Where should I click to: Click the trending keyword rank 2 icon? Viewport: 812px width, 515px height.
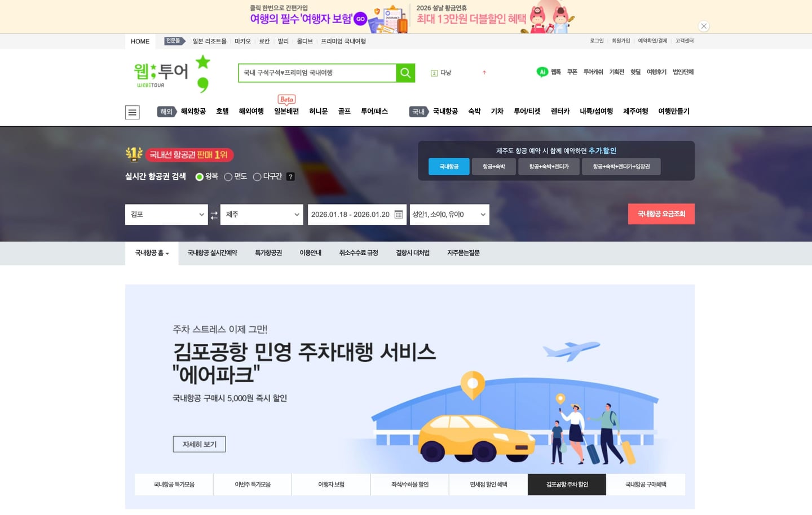click(434, 73)
